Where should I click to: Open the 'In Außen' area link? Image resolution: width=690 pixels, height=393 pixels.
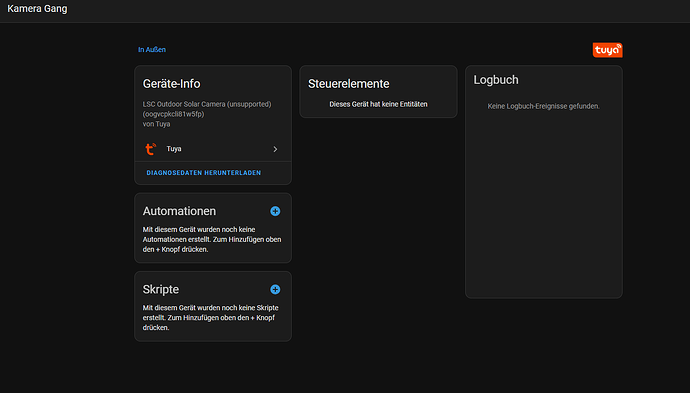[x=152, y=50]
